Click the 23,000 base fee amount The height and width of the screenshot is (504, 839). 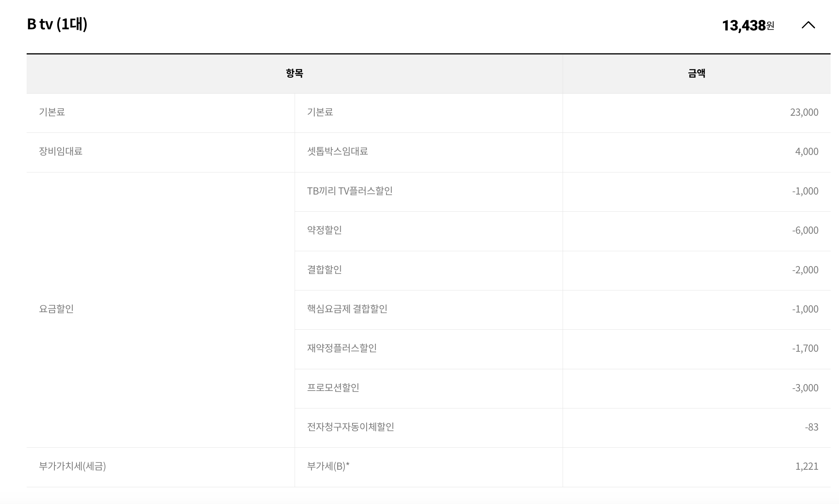click(x=804, y=112)
